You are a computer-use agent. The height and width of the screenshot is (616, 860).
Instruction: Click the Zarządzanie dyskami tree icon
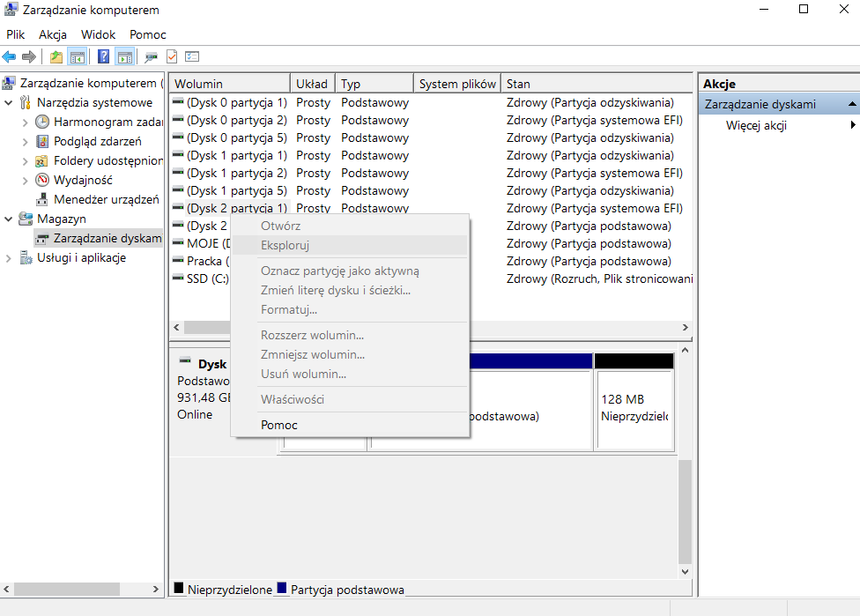[42, 238]
